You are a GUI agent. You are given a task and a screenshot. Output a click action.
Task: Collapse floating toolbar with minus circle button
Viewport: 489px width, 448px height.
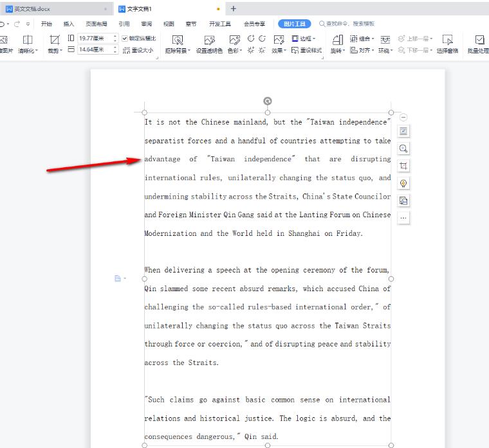click(x=403, y=117)
